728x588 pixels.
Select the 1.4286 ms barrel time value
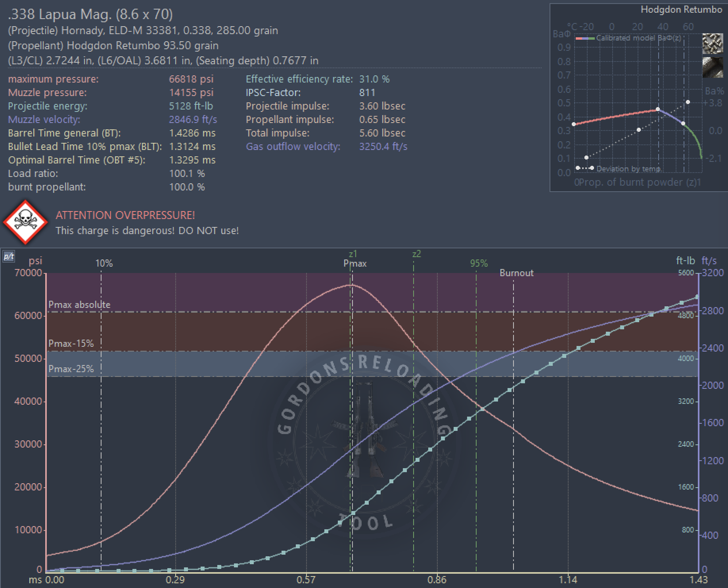pyautogui.click(x=192, y=133)
